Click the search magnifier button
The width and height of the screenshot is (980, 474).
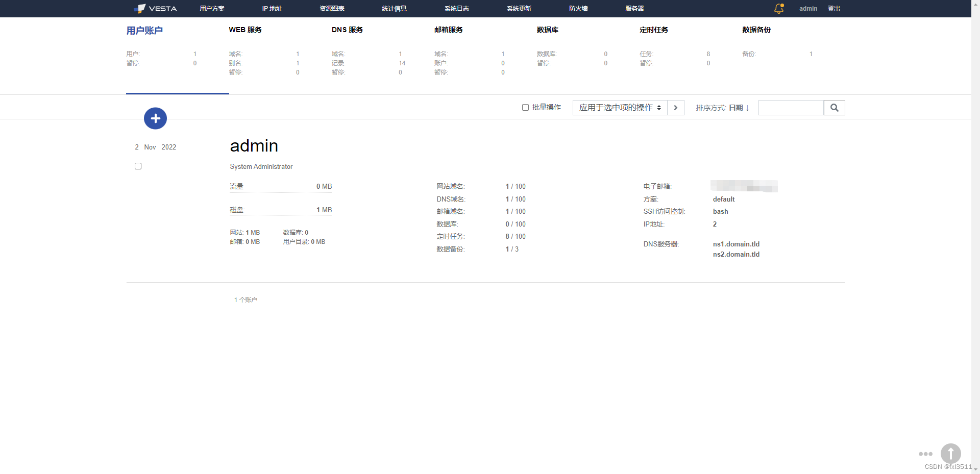(835, 108)
